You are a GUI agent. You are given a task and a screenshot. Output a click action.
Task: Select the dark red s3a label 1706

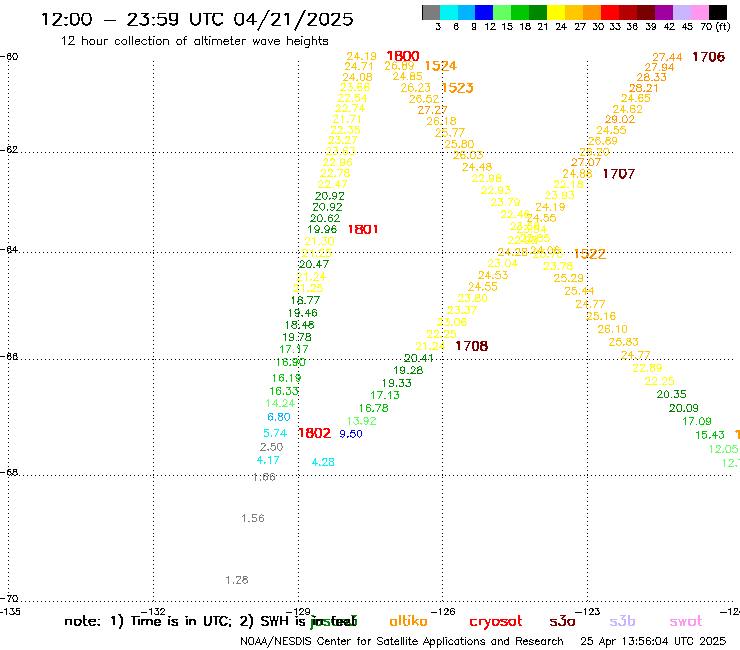click(x=708, y=57)
